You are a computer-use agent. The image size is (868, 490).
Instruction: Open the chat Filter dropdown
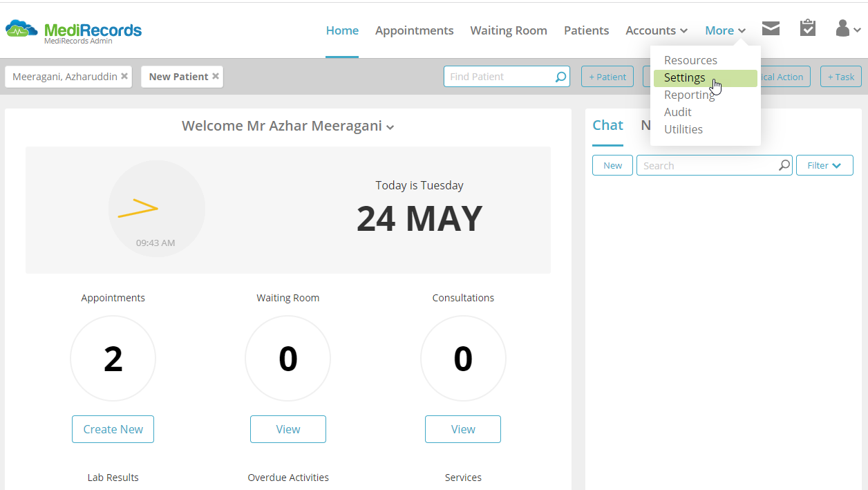point(824,165)
